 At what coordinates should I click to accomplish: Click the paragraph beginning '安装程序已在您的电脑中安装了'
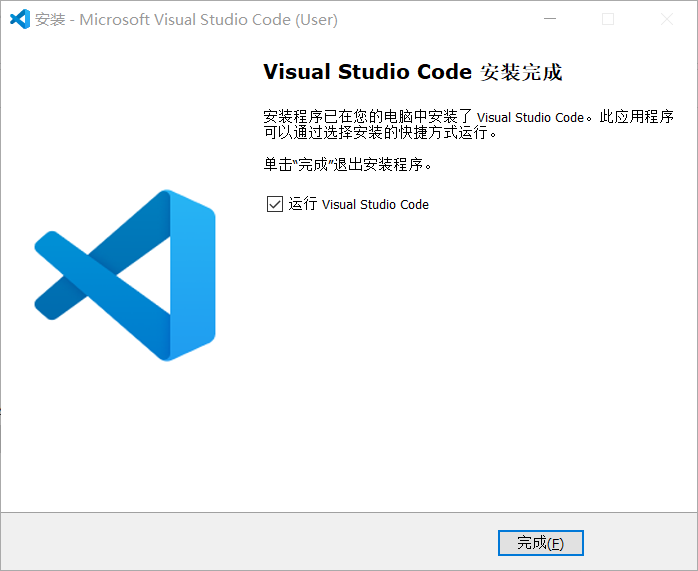pyautogui.click(x=468, y=124)
